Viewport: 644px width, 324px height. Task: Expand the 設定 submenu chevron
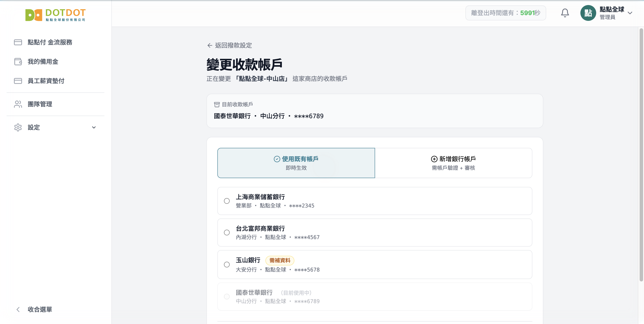coord(94,127)
